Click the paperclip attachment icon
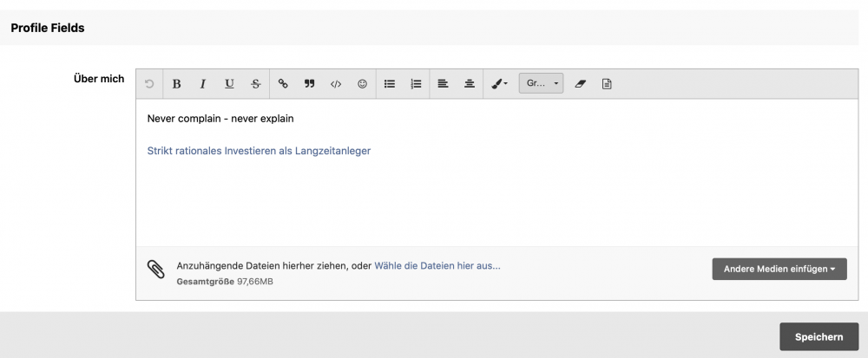Image resolution: width=868 pixels, height=358 pixels. [156, 270]
